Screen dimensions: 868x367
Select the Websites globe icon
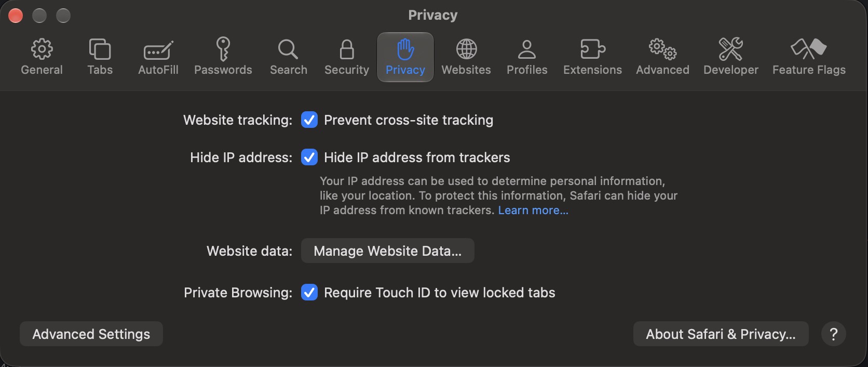click(466, 57)
